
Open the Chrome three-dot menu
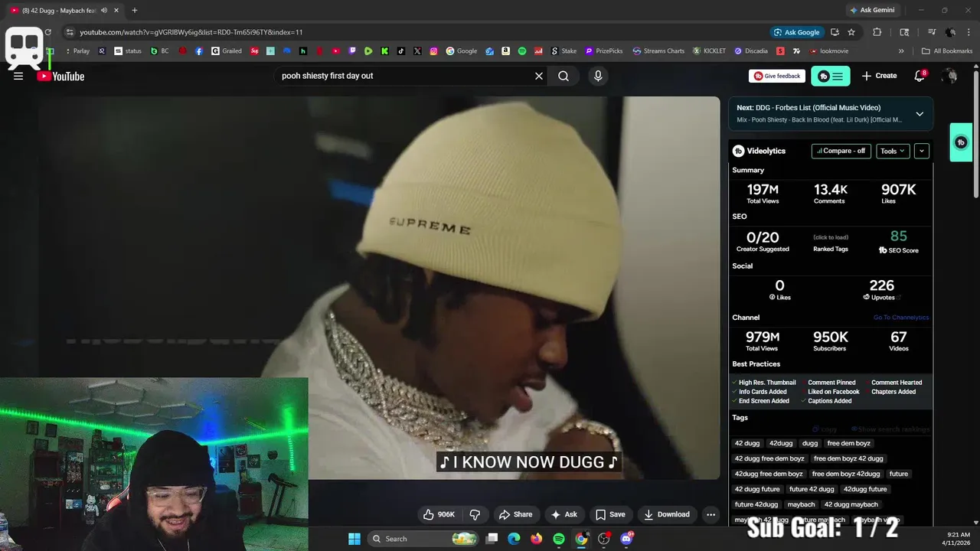[x=968, y=32]
